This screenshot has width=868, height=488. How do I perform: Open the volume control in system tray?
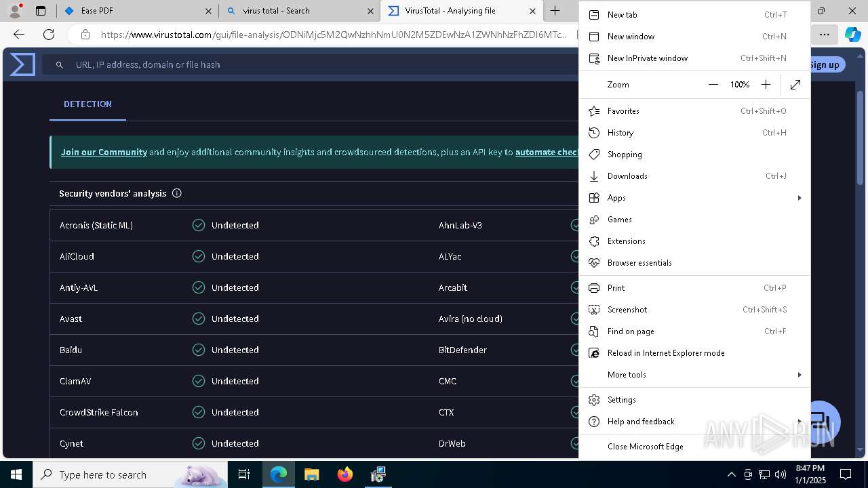coord(781,474)
